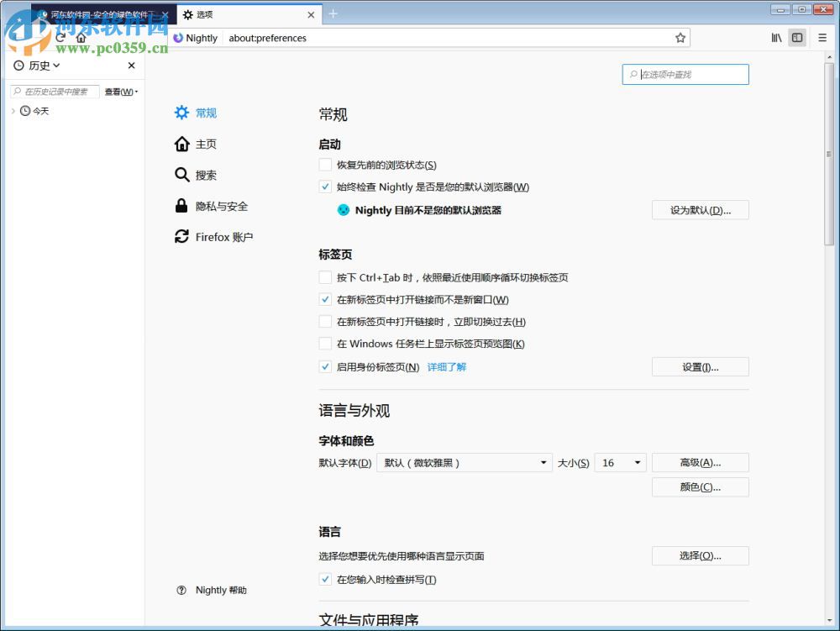Screen dimensions: 840x631
Task: Bookmark this page using the star icon
Action: tap(680, 38)
